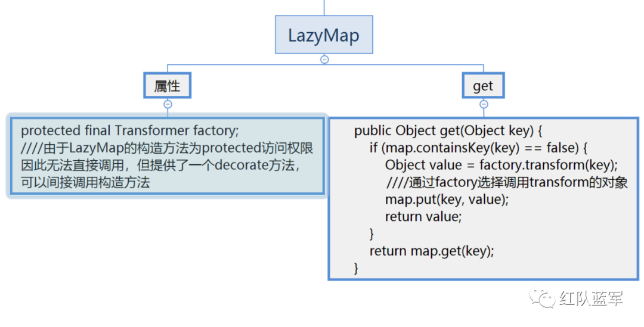Click the text '可以间接调用构造方法'
The width and height of the screenshot is (644, 327).
coord(85,182)
